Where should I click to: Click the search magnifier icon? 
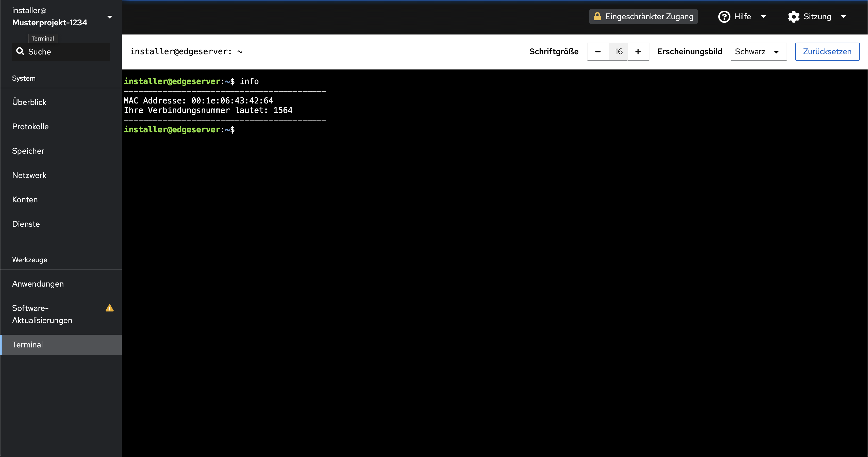point(20,51)
